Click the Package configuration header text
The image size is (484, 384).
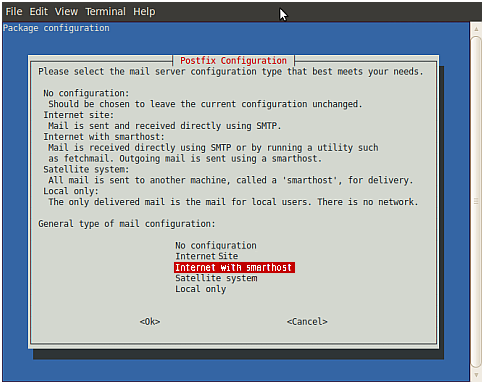[56, 28]
